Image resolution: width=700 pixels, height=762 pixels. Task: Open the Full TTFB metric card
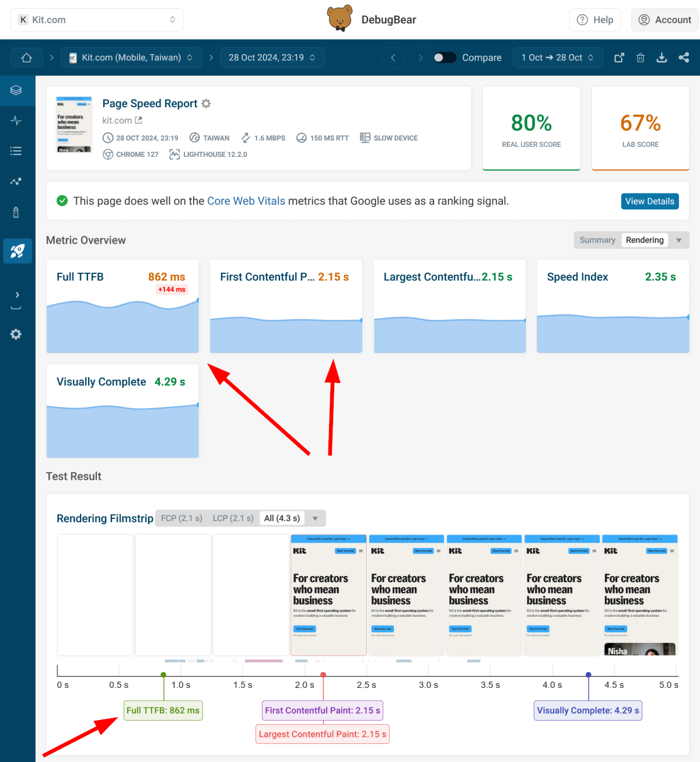click(x=123, y=306)
